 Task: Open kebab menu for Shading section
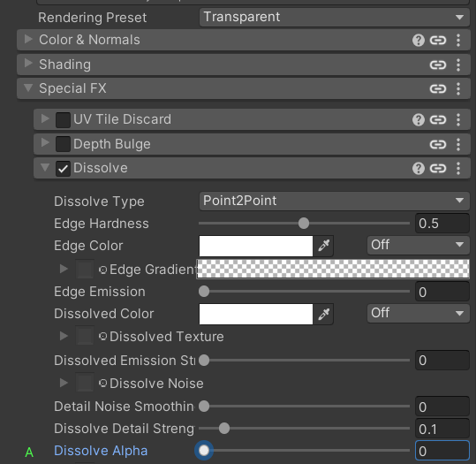(458, 65)
